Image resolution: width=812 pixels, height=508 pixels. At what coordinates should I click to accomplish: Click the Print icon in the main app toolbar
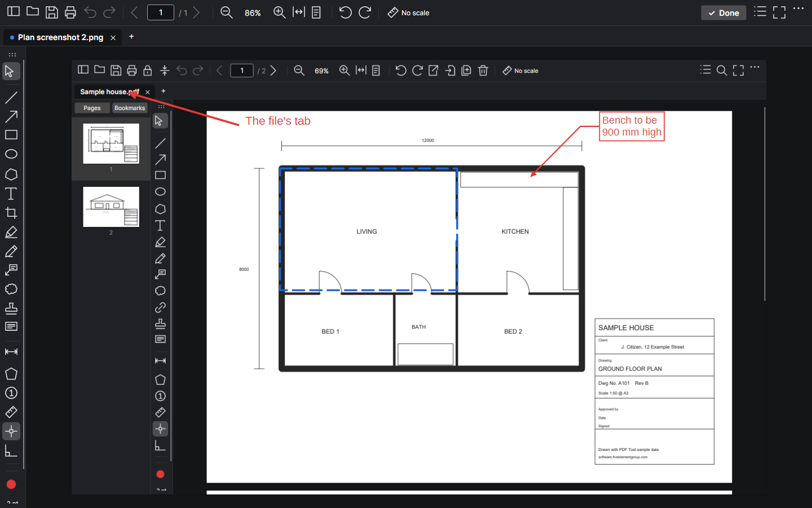[x=70, y=12]
